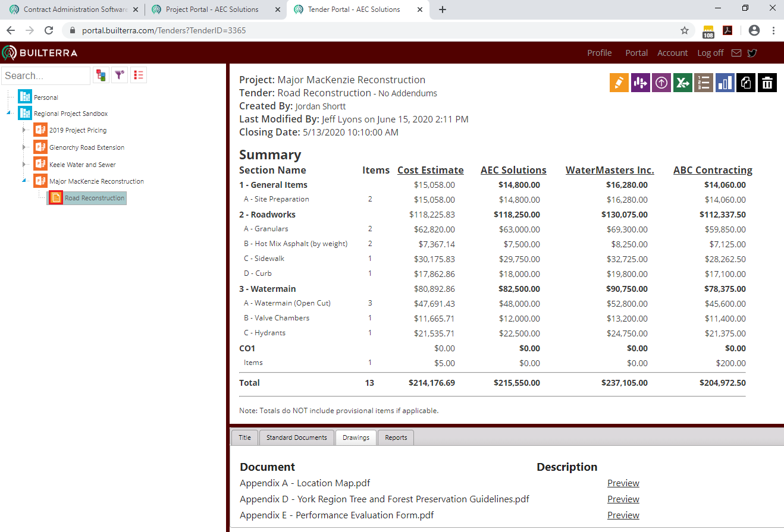Select the Major MacKenzie Reconstruction tree label
The width and height of the screenshot is (784, 532).
pos(97,181)
